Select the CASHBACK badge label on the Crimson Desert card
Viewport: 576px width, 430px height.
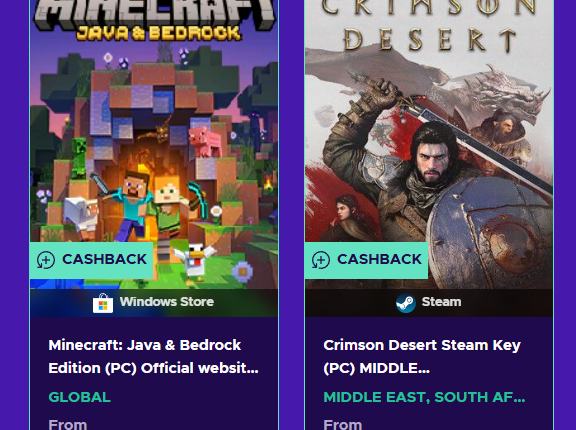tap(379, 259)
